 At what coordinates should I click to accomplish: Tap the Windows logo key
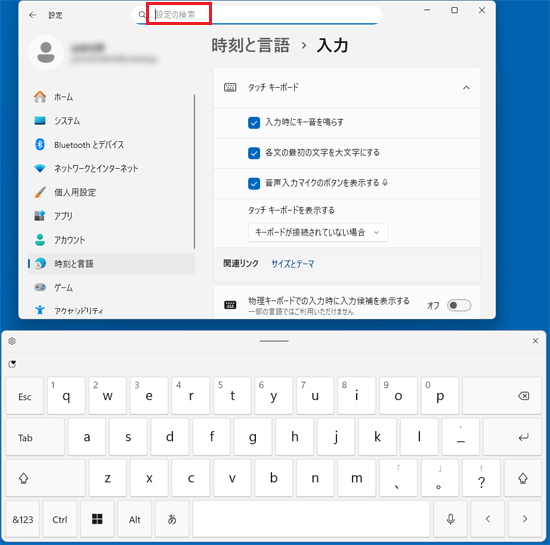pos(97,519)
